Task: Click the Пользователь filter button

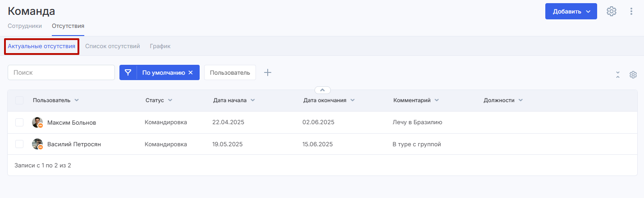Action: (x=230, y=72)
